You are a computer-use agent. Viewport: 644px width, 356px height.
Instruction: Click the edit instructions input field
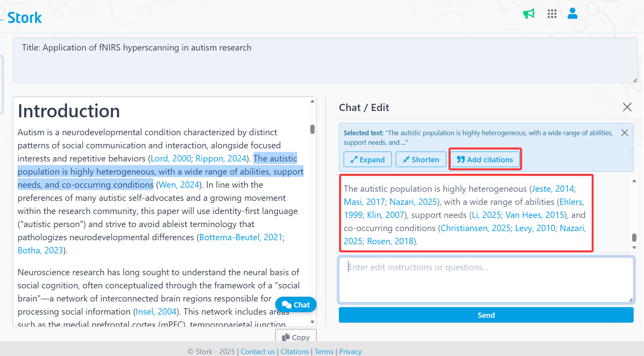point(486,280)
